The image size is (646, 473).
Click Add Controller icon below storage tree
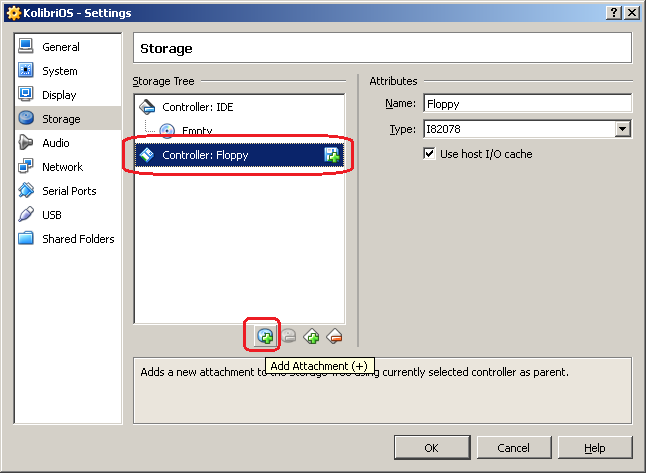tap(311, 337)
